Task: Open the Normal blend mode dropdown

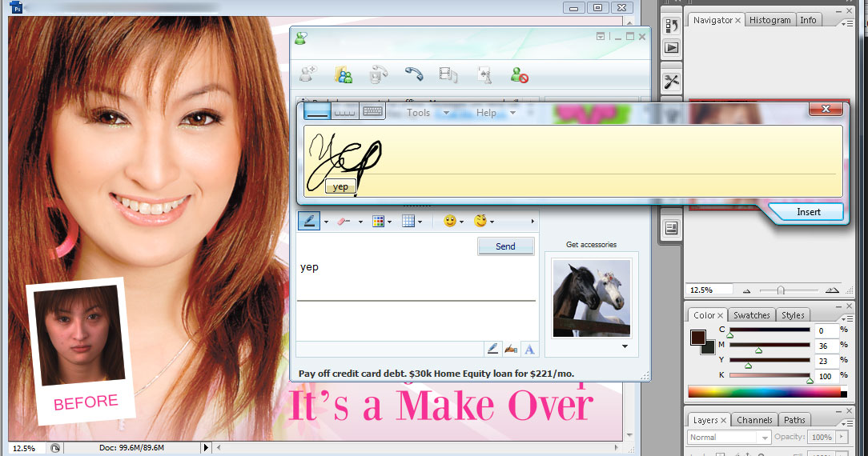Action: (x=729, y=438)
